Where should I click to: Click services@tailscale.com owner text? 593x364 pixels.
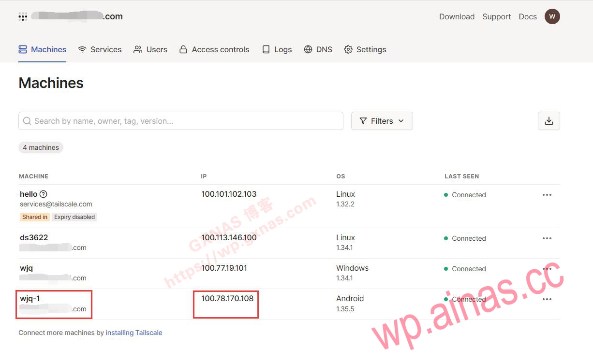tap(56, 204)
